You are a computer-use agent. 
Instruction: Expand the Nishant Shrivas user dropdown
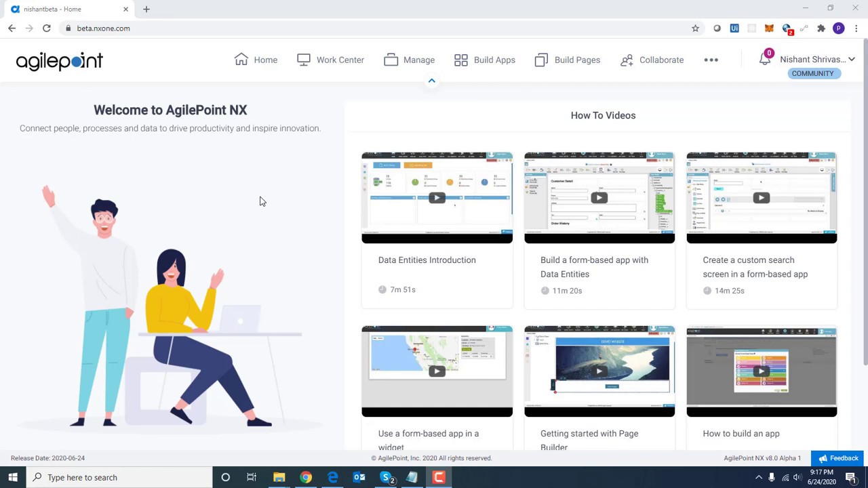[x=817, y=59]
